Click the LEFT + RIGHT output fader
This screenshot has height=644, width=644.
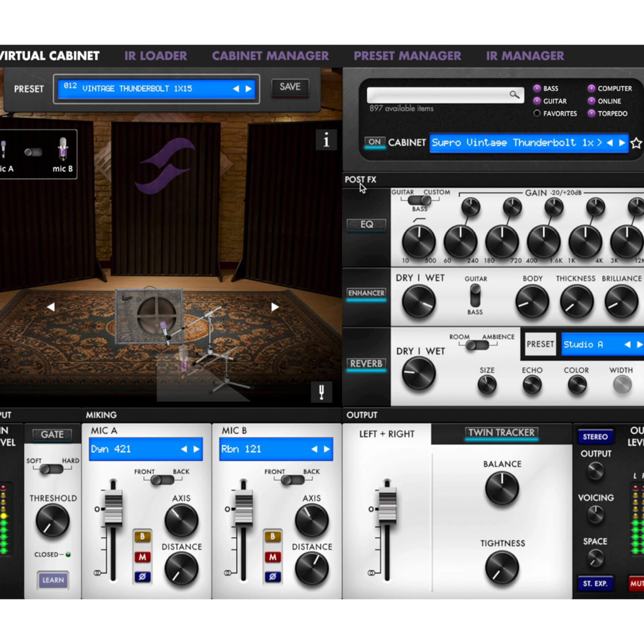tap(387, 506)
